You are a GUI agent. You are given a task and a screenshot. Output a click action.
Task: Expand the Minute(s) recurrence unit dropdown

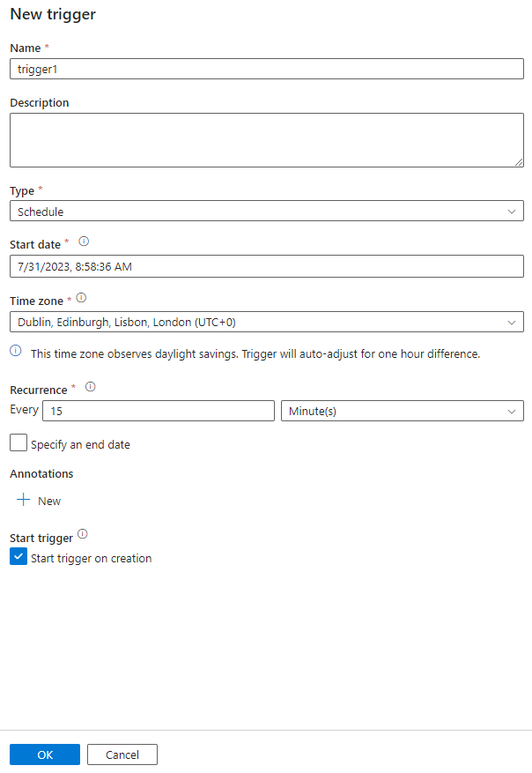coord(402,411)
